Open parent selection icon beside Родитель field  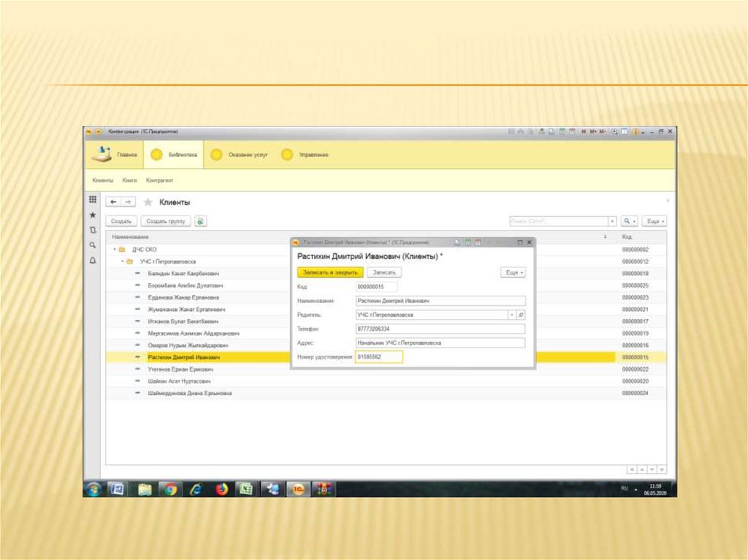[521, 315]
